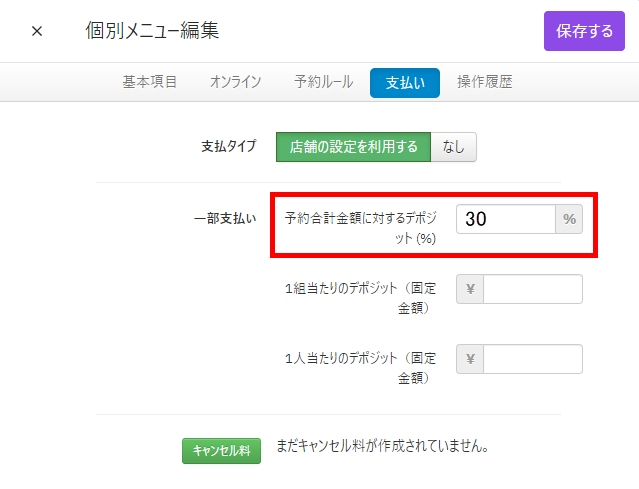
Task: Set payment type to なし
Action: [453, 147]
